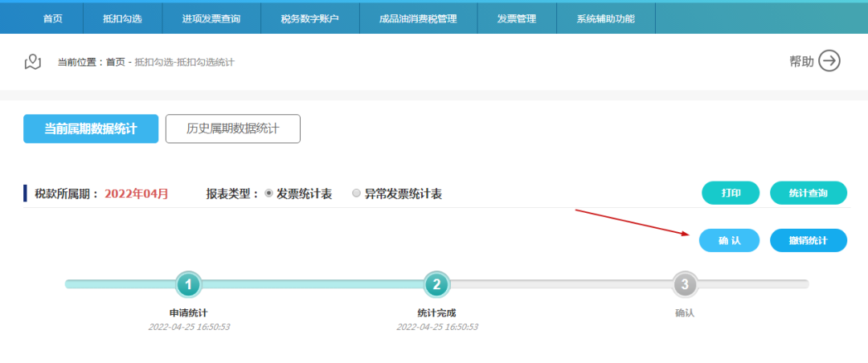This screenshot has width=868, height=363.
Task: Open the 首页 menu
Action: click(x=52, y=18)
